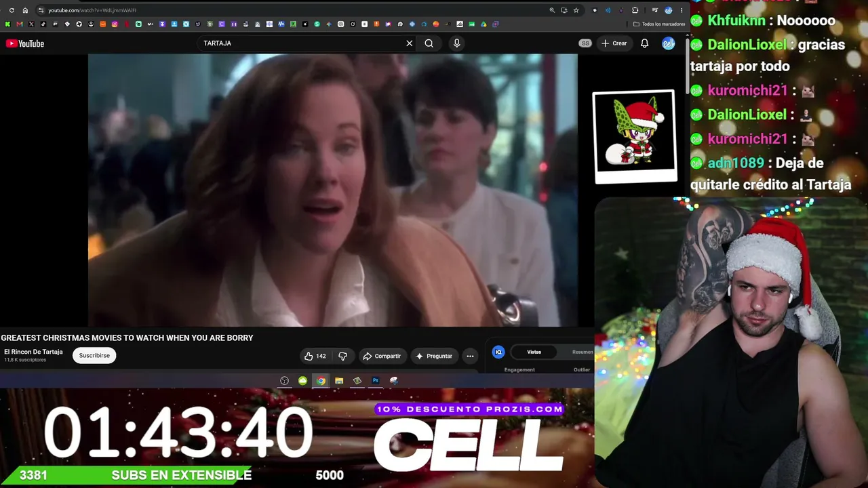Switch to the Resumen tab

(x=582, y=352)
